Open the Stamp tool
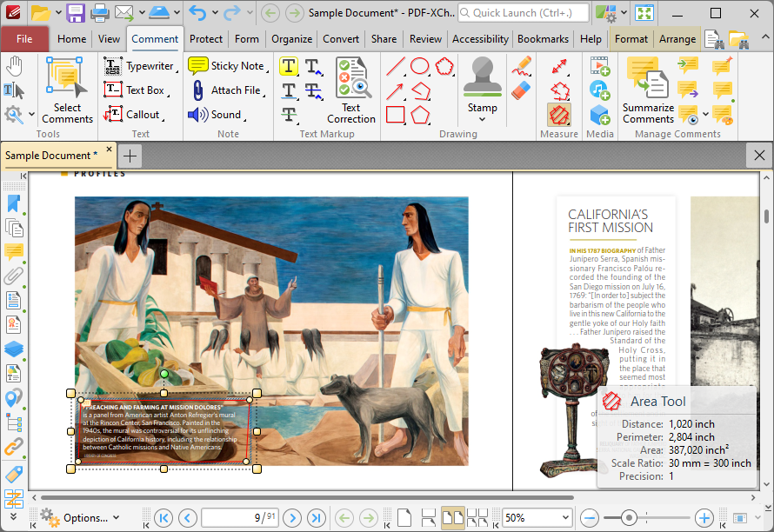 tap(483, 84)
